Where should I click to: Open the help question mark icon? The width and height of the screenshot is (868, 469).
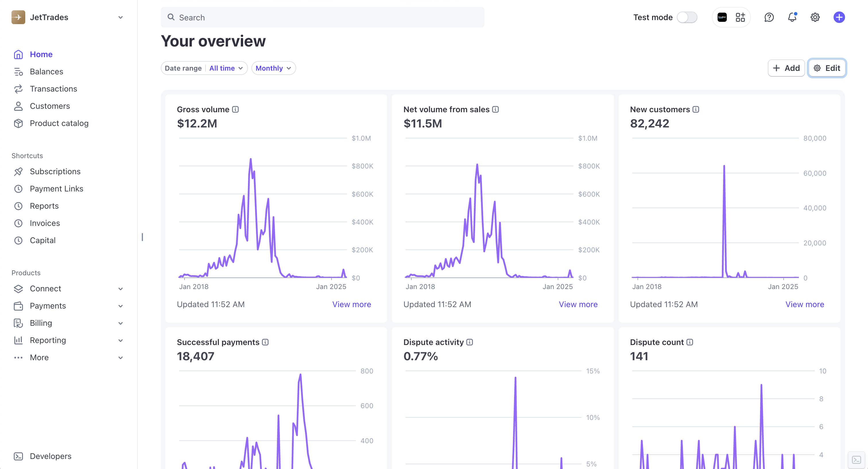tap(769, 17)
